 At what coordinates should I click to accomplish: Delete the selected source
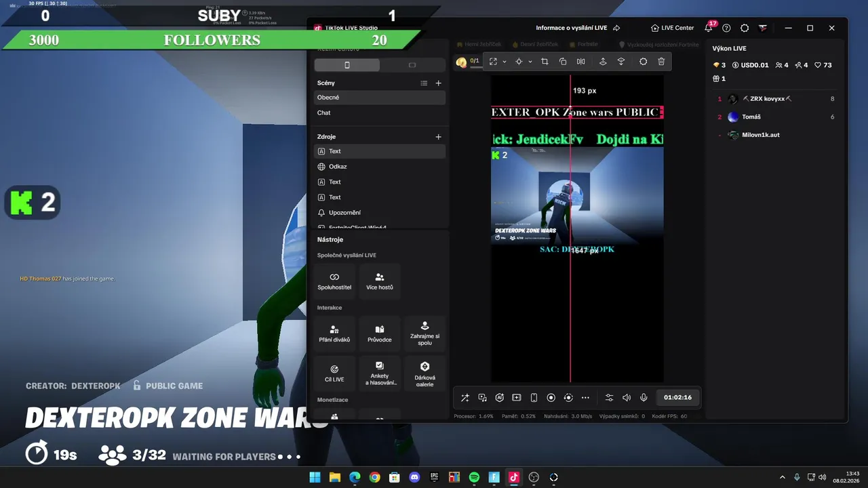(x=661, y=62)
